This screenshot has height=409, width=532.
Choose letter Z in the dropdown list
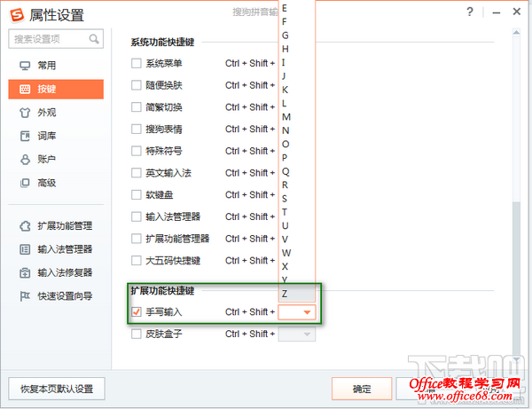(297, 294)
